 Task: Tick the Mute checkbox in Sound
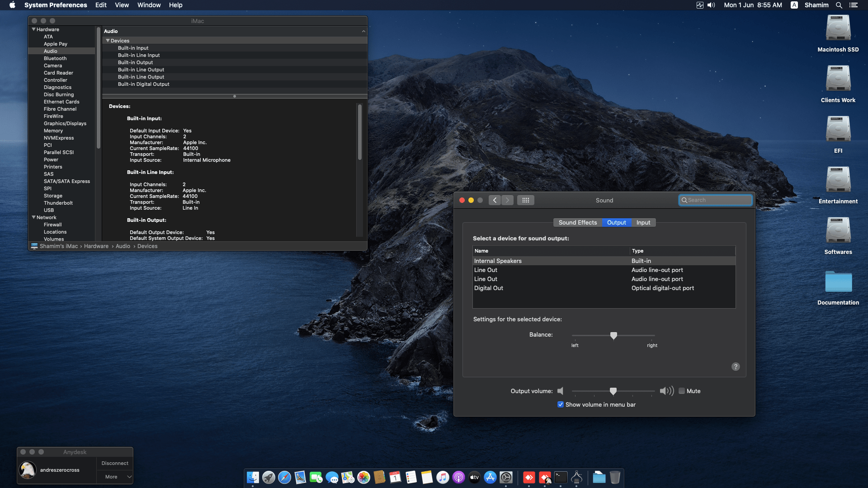[682, 391]
